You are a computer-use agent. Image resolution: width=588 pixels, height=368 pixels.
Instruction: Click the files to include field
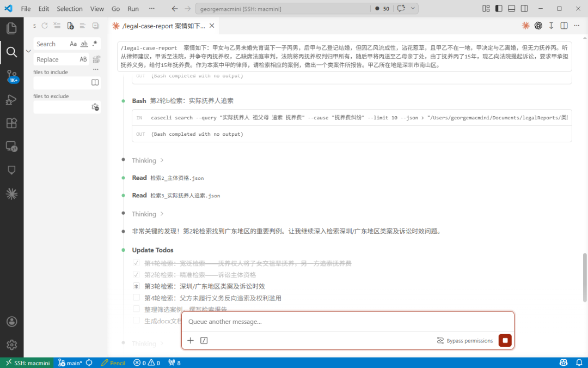click(62, 83)
